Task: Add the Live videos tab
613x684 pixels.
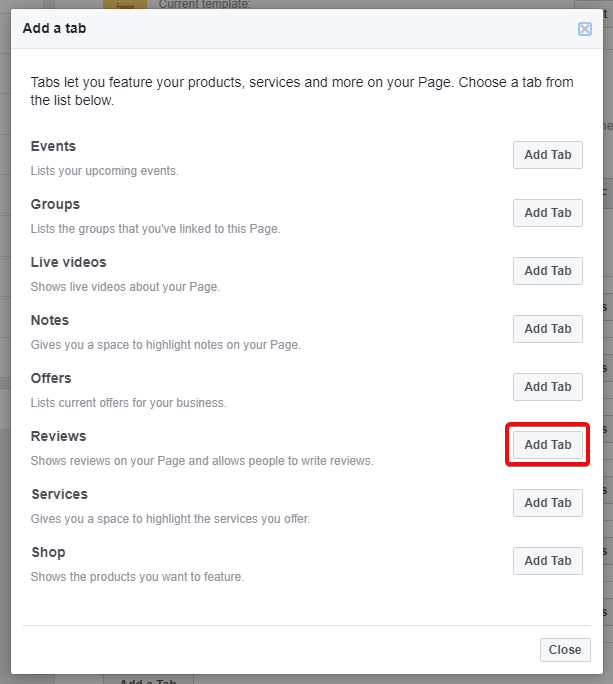Action: click(548, 271)
